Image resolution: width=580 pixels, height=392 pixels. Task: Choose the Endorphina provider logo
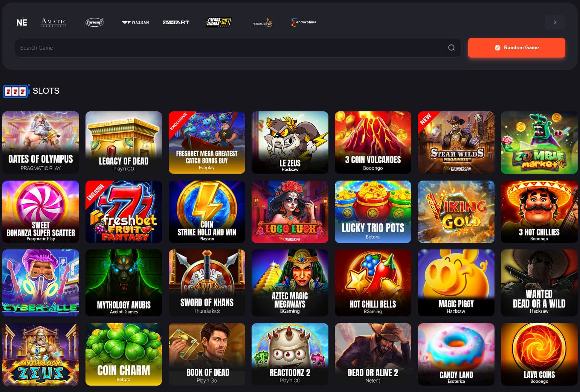[x=304, y=23]
